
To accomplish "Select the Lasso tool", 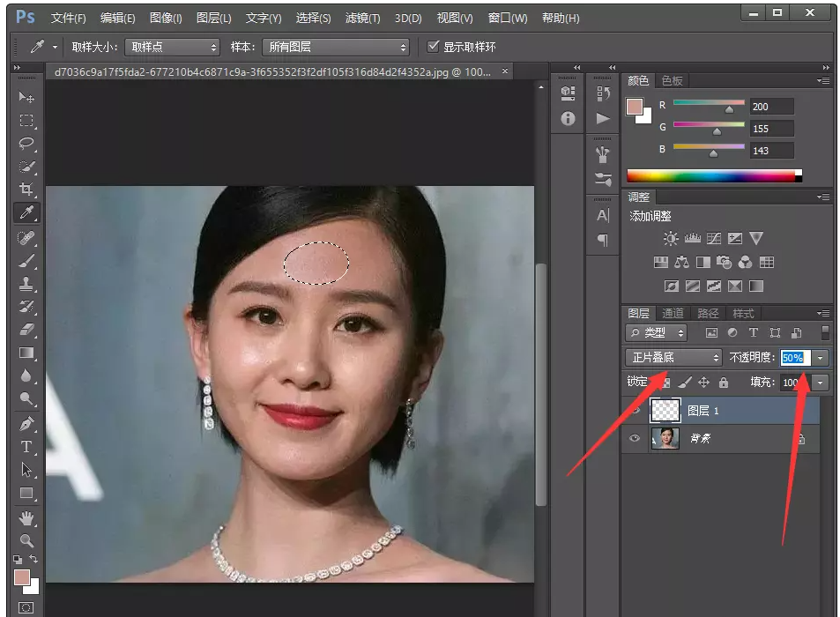I will 26,144.
